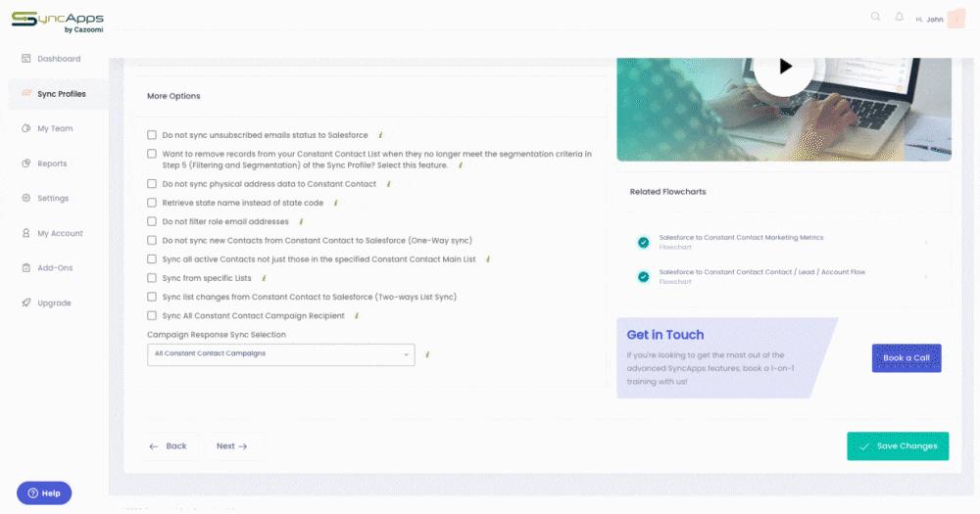Click the SyncApps by Cazoomi logo

click(x=58, y=22)
